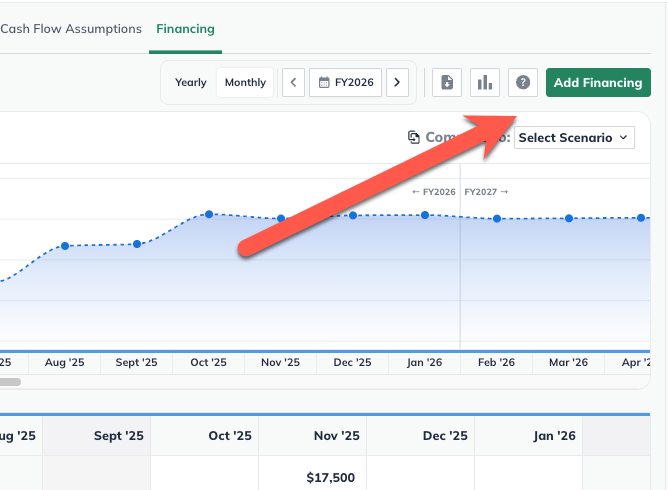Click the download/export file icon
This screenshot has width=668, height=490.
coord(447,82)
